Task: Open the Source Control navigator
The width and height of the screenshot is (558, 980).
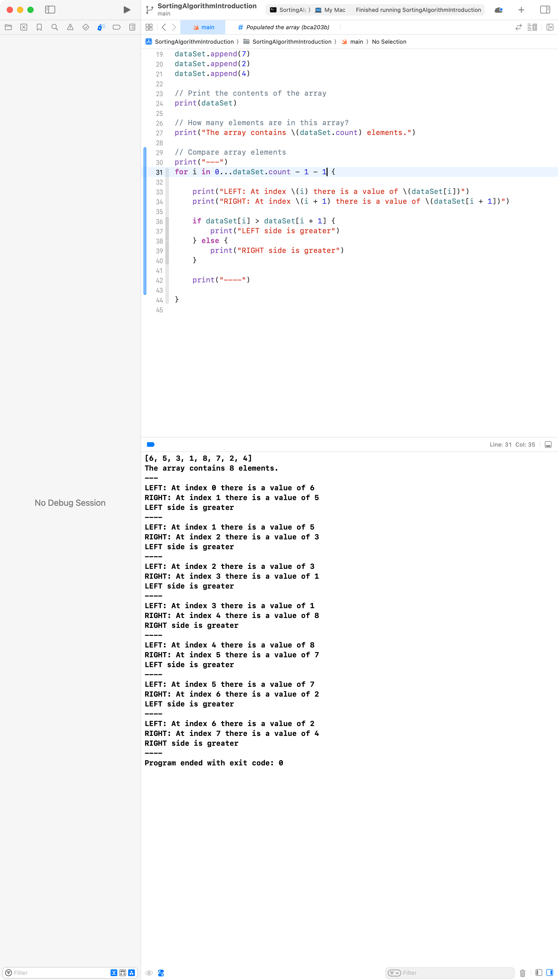Action: pos(24,27)
